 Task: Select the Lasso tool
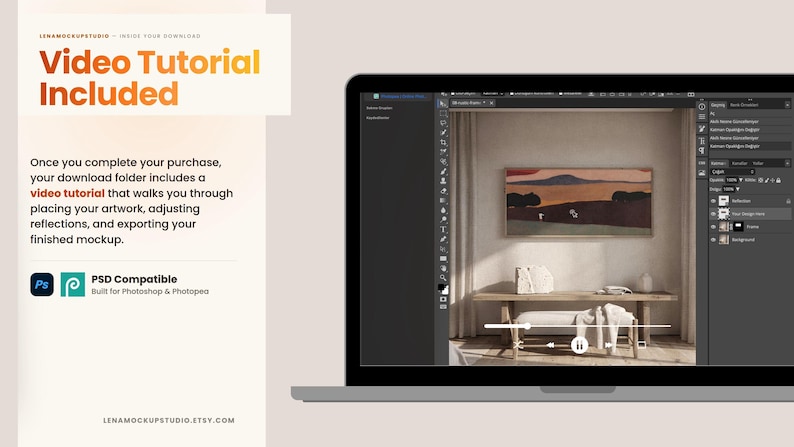pos(443,123)
